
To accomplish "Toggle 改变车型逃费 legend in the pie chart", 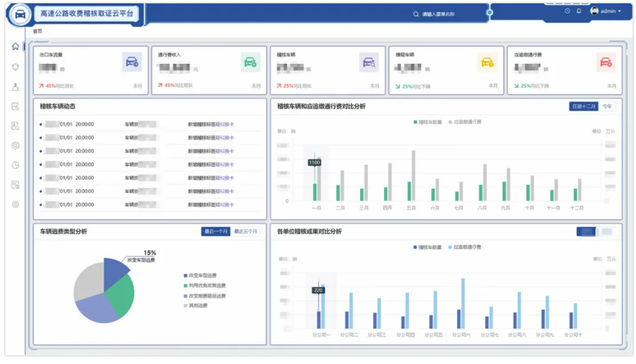I will [x=202, y=276].
